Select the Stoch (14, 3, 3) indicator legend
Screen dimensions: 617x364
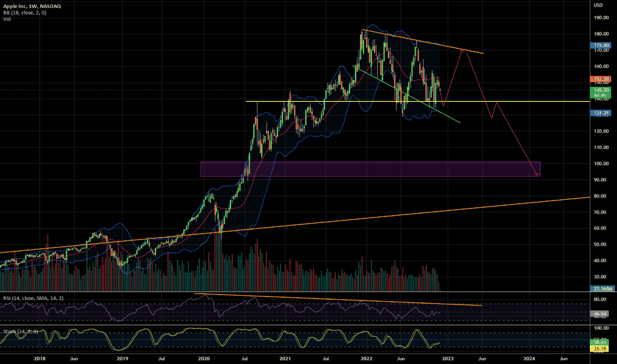pos(21,332)
